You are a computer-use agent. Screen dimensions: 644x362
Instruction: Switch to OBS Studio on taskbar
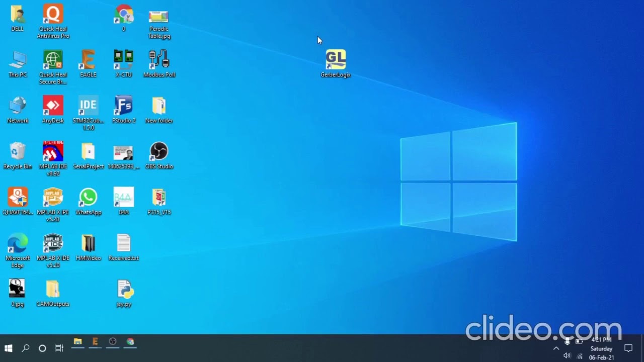[113, 342]
